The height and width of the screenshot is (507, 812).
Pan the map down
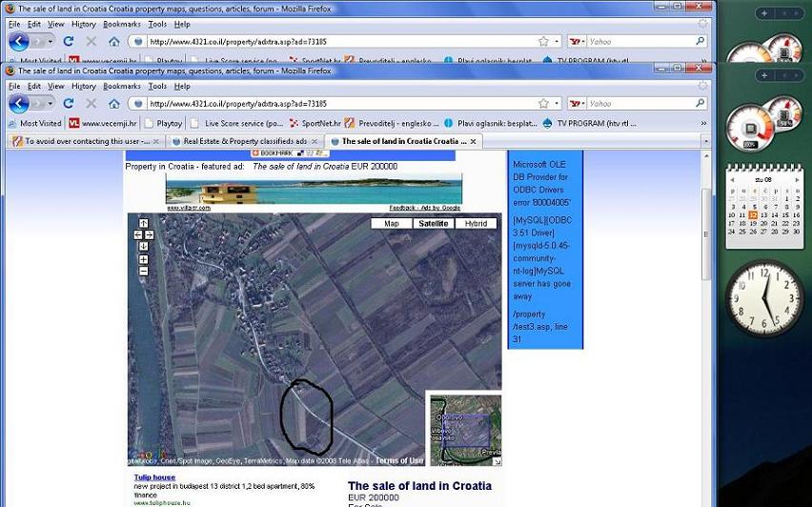click(144, 246)
